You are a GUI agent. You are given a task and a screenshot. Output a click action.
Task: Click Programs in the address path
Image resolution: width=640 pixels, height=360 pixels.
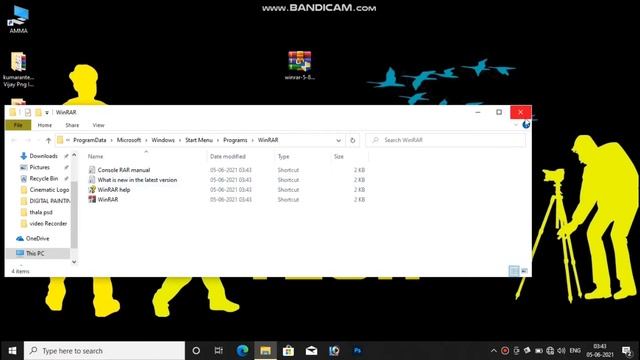tap(235, 140)
